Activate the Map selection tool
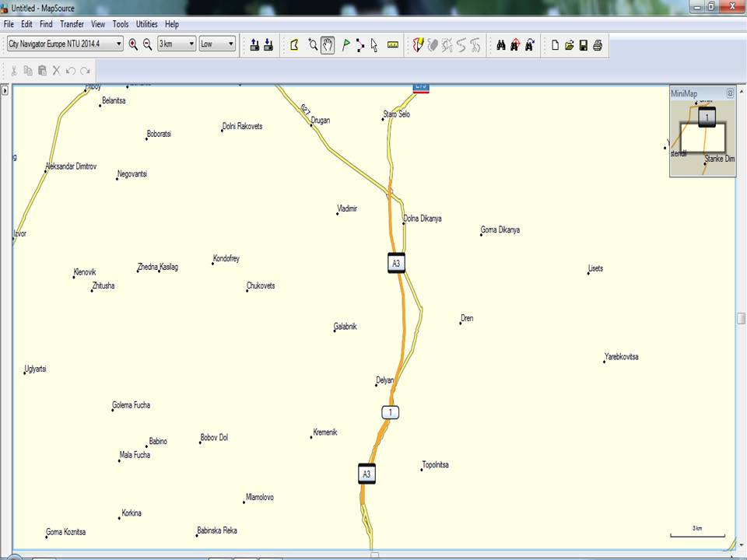Screen dimensions: 747x560 point(295,44)
